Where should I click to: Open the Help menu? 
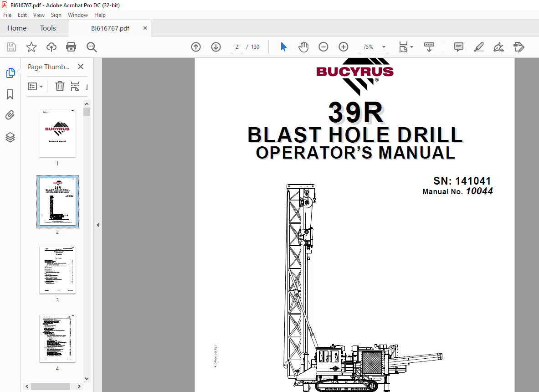(100, 15)
